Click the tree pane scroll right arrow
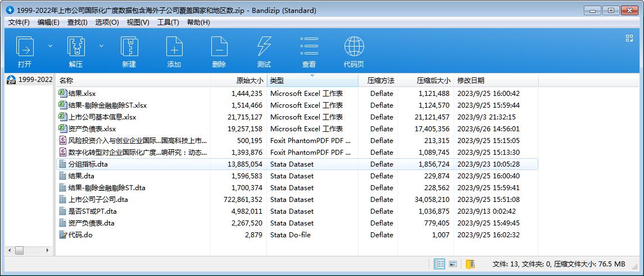644x276 pixels. [x=47, y=250]
